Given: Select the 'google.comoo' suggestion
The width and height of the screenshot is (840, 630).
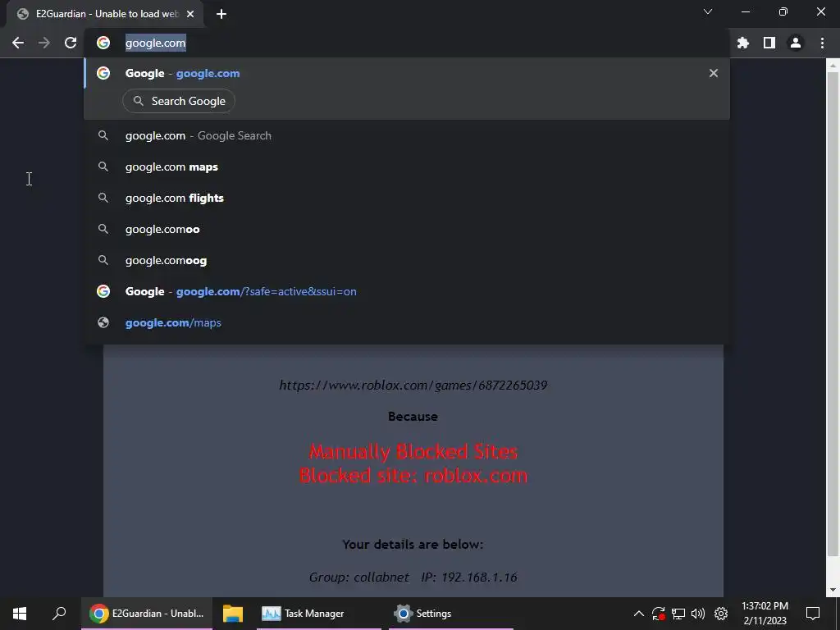Looking at the screenshot, I should point(407,229).
